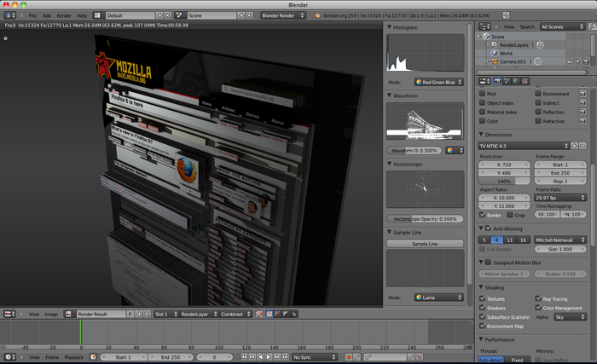Adjust the Waveform Opacity slider
The image size is (597, 364).
(414, 150)
